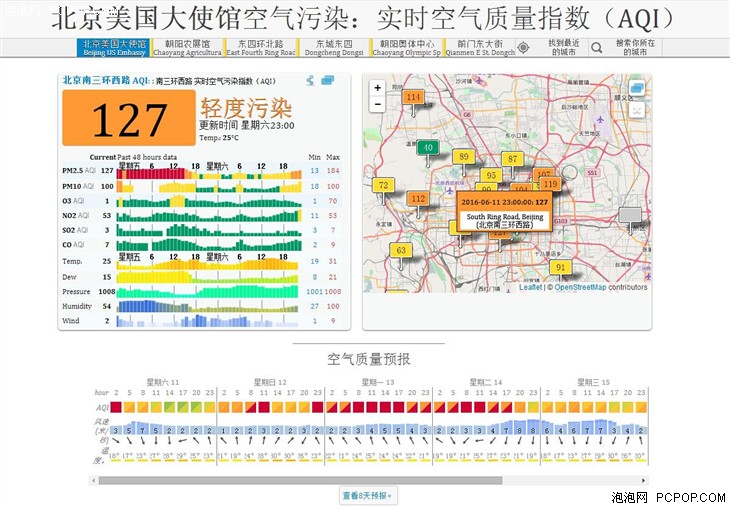Zoom in on the map
The image size is (730, 508).
coord(377,88)
